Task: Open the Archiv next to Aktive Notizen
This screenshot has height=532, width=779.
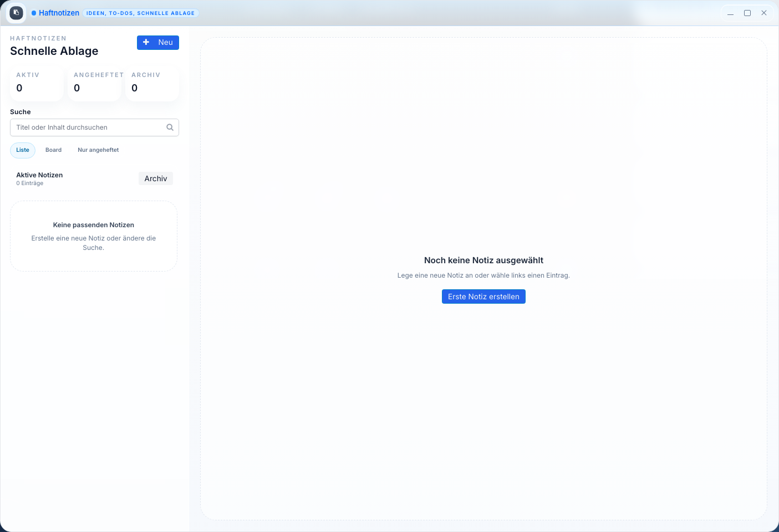Action: [155, 178]
